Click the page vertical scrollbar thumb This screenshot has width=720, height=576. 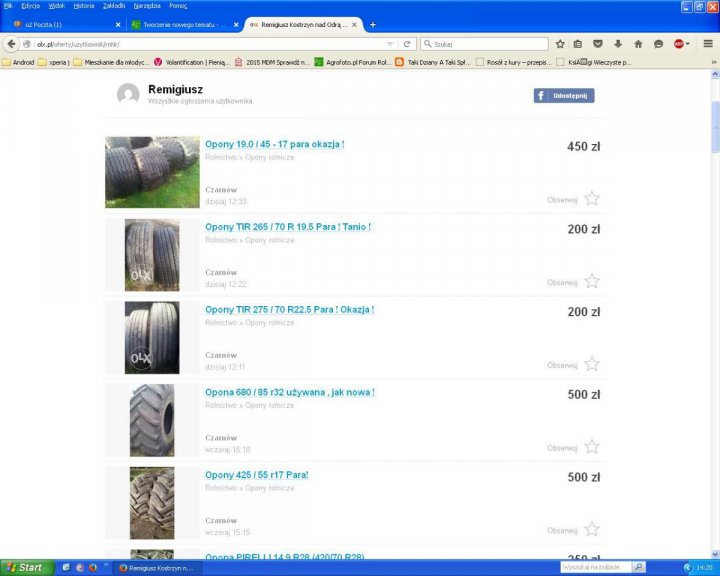click(714, 126)
